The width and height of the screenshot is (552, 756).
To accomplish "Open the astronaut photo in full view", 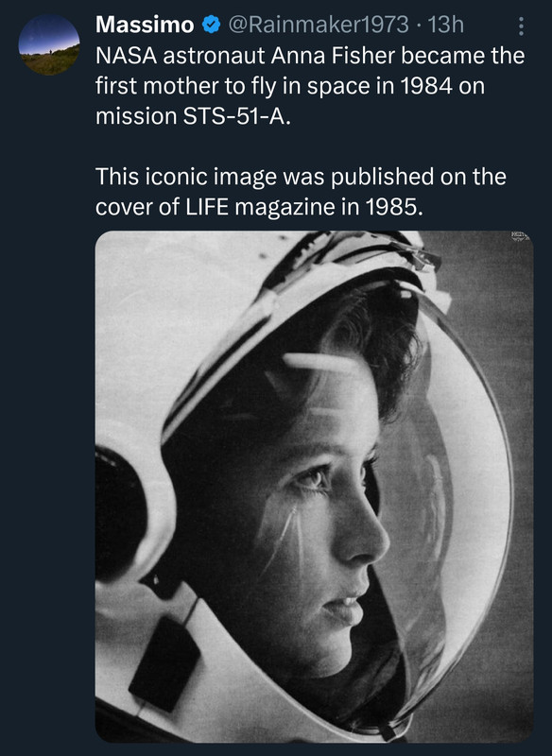I will (x=315, y=487).
